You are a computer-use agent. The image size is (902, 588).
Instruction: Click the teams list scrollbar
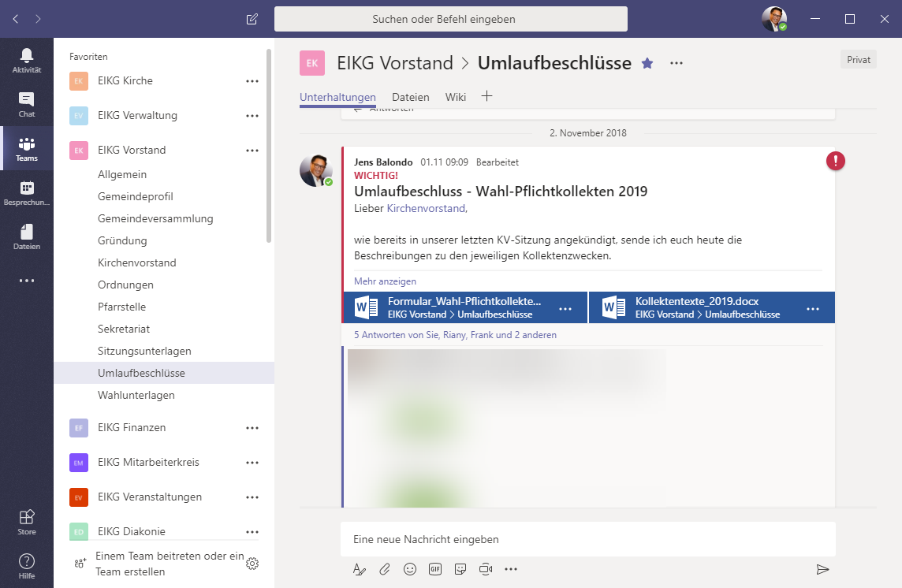268,146
